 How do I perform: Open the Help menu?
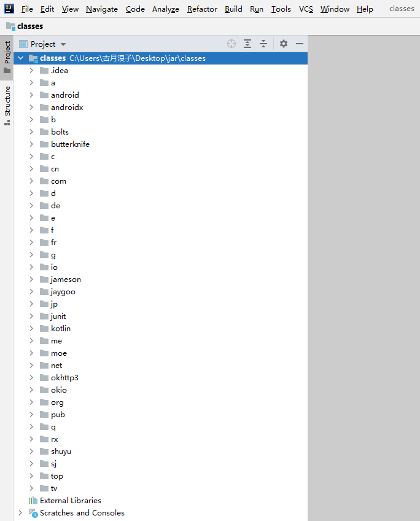tap(365, 9)
